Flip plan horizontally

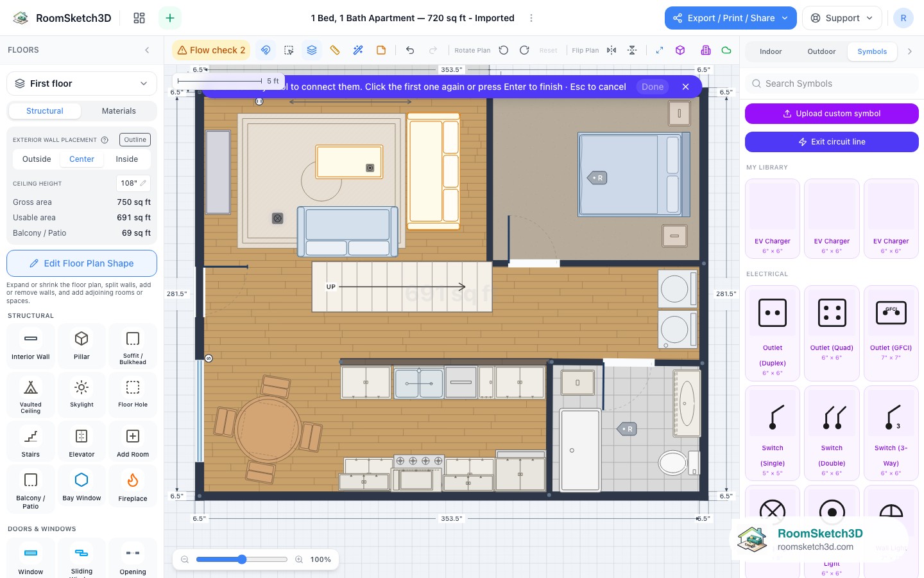pyautogui.click(x=612, y=50)
